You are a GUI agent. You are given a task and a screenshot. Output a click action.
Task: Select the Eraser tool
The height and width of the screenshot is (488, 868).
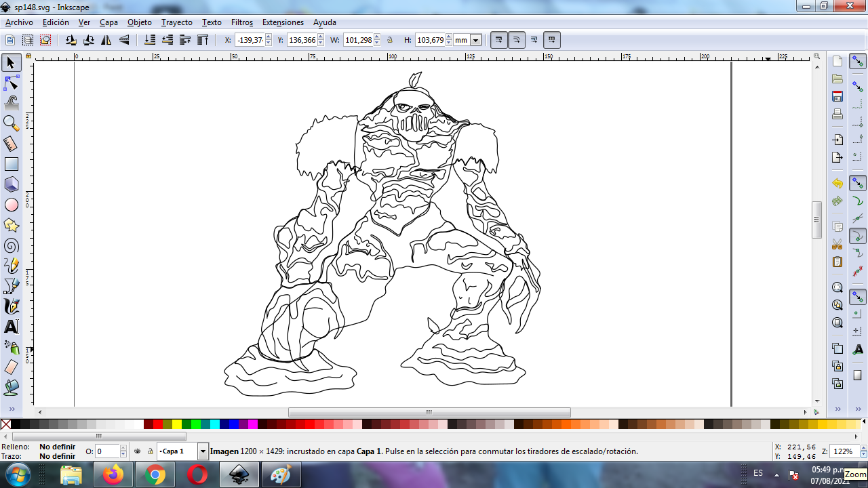(11, 367)
